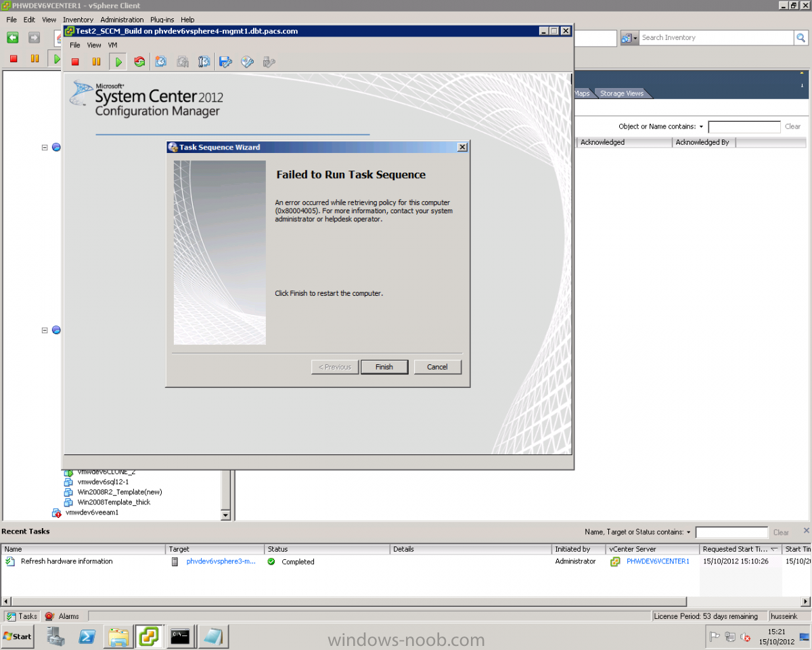Click the Acknowledged column header
812x650 pixels.
(624, 142)
